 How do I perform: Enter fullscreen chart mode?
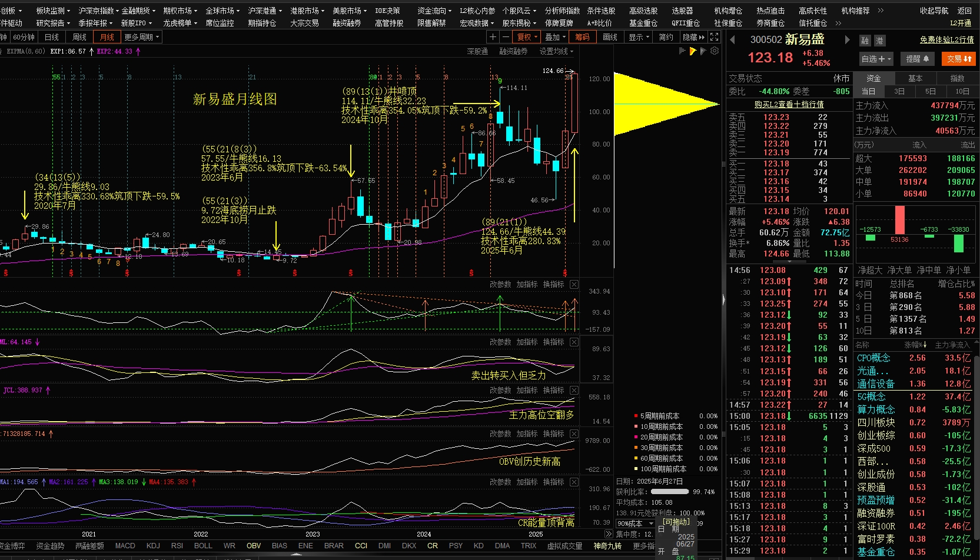(x=714, y=36)
